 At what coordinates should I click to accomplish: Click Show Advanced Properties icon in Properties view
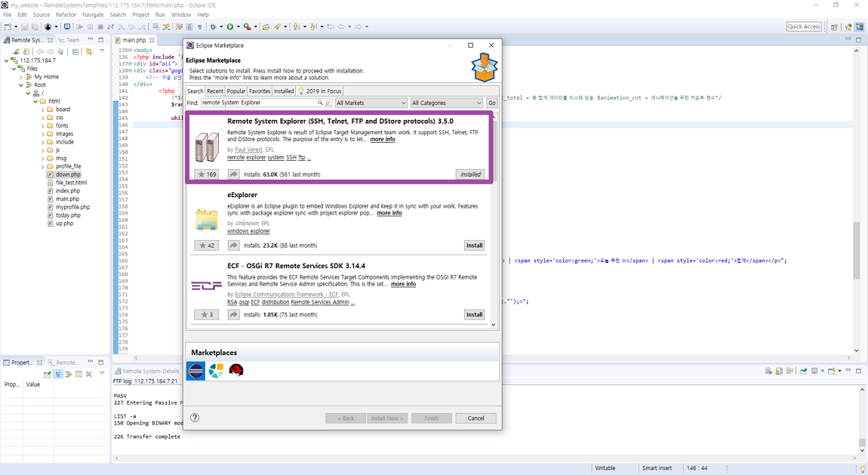68,375
